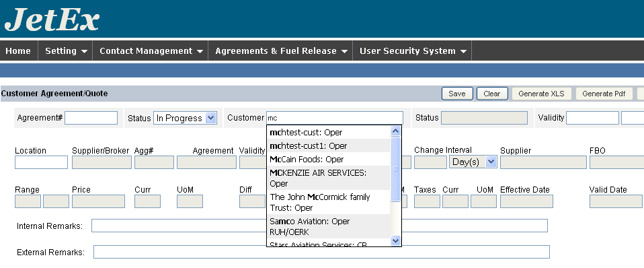644x268 pixels.
Task: Open the Setting menu
Action: (66, 51)
